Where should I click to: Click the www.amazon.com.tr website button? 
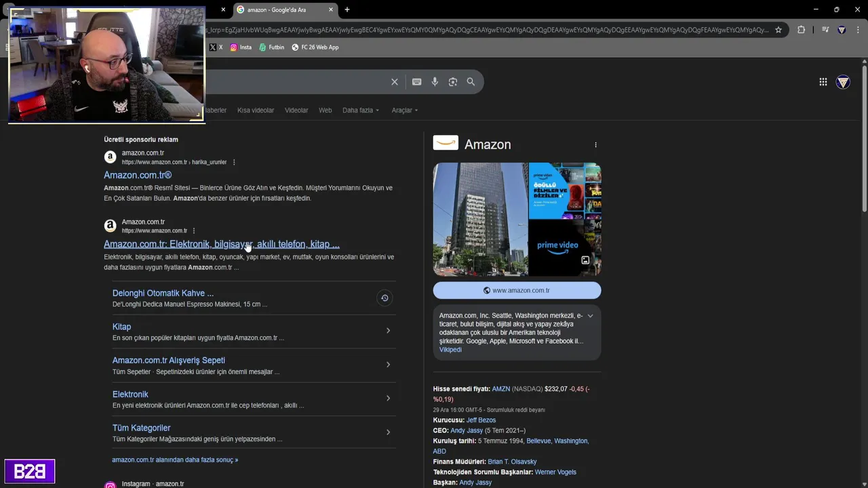point(517,290)
